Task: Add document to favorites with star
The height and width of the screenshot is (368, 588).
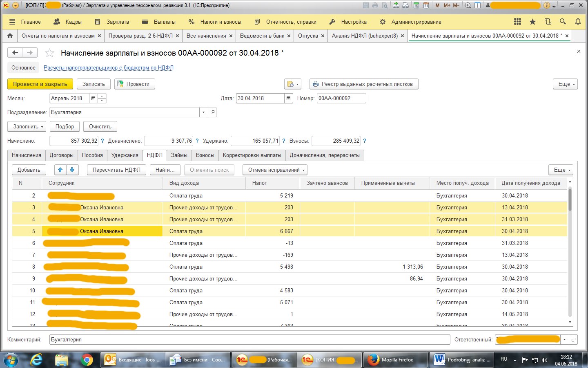Action: pyautogui.click(x=49, y=53)
